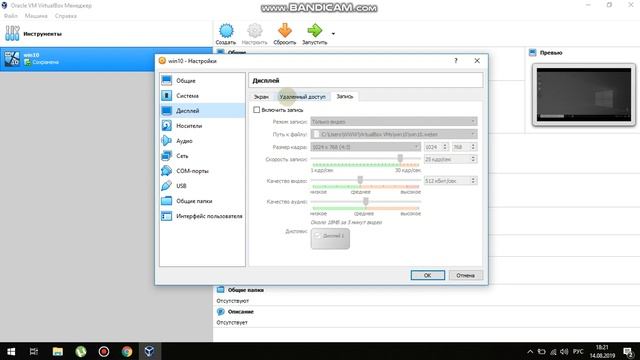Open the Носители settings category
This screenshot has height=360, width=640.
202,126
